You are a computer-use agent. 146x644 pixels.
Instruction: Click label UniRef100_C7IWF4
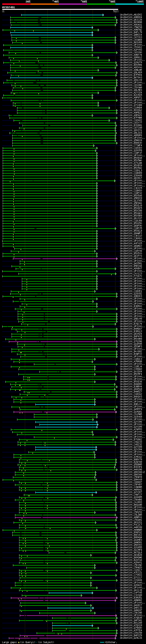point(131,145)
